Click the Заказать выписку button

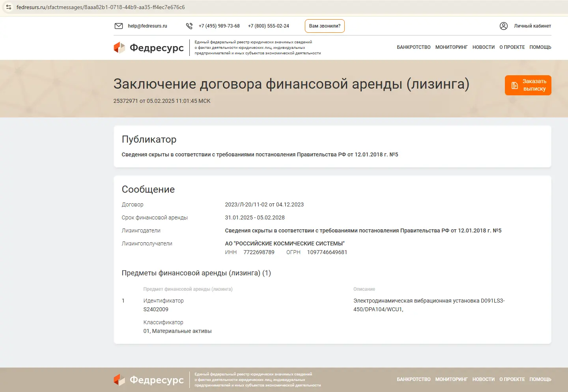click(528, 85)
